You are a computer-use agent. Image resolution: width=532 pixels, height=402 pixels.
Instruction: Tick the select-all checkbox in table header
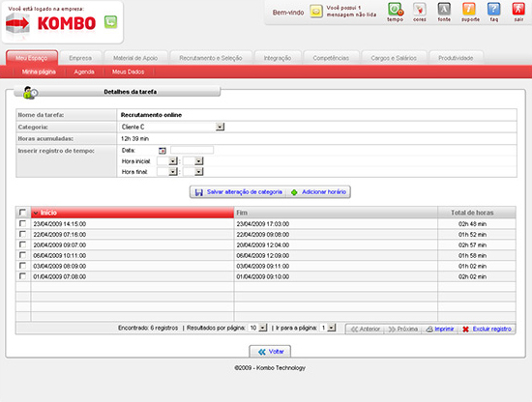tap(22, 213)
